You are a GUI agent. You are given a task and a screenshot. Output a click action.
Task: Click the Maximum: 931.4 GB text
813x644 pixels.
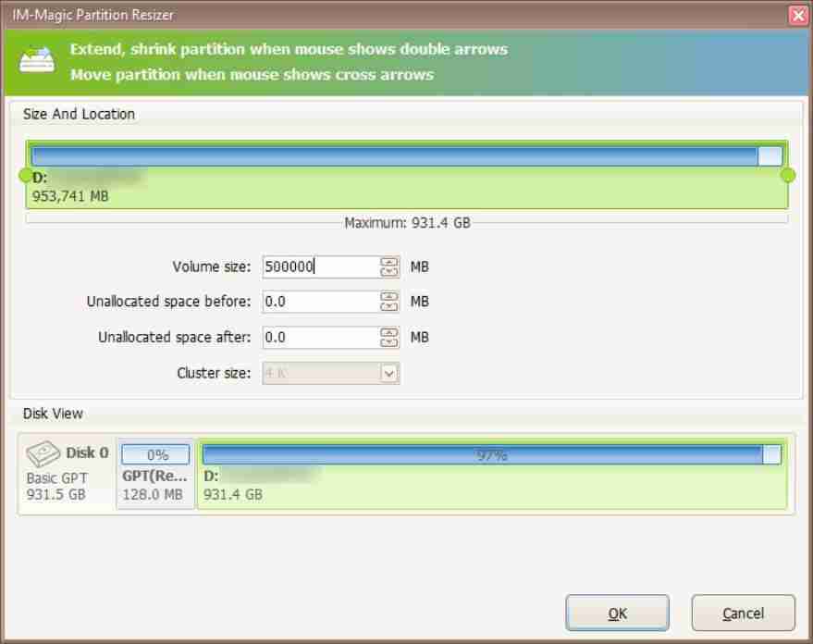[408, 223]
